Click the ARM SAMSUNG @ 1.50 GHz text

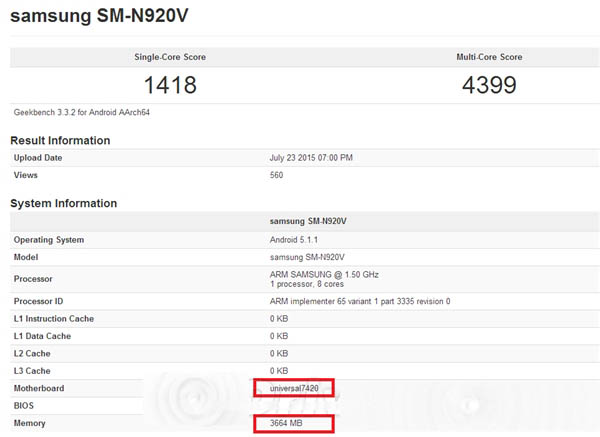324,274
